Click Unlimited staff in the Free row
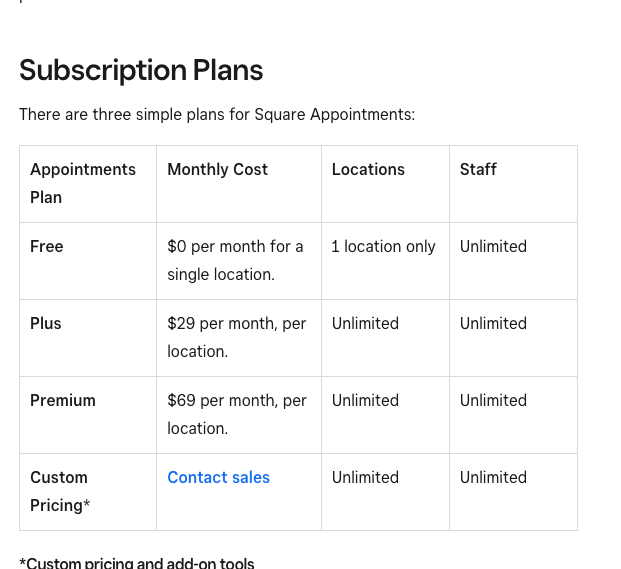Viewport: 621px width, 569px height. 493,247
